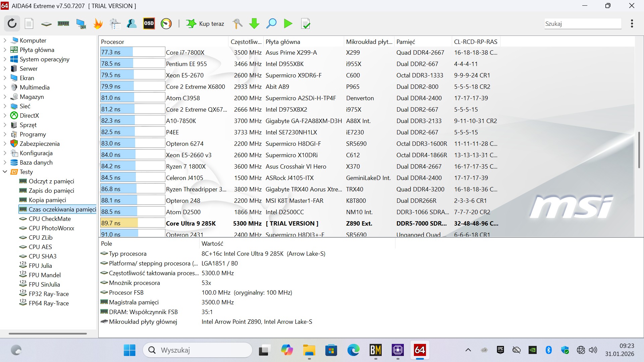Viewport: 644px width, 362px height.
Task: Click the results list vertical scrollbar
Action: click(639, 150)
